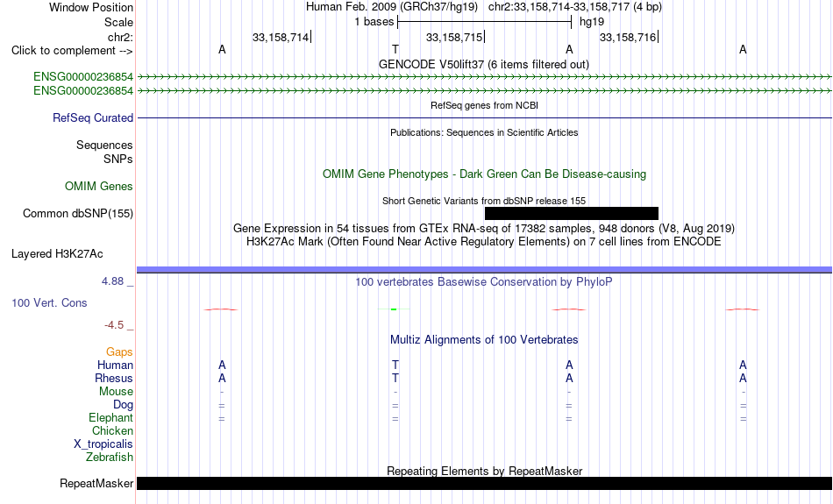Viewport: 833px width, 504px height.
Task: Click the Dog alignment row label
Action: (123, 405)
